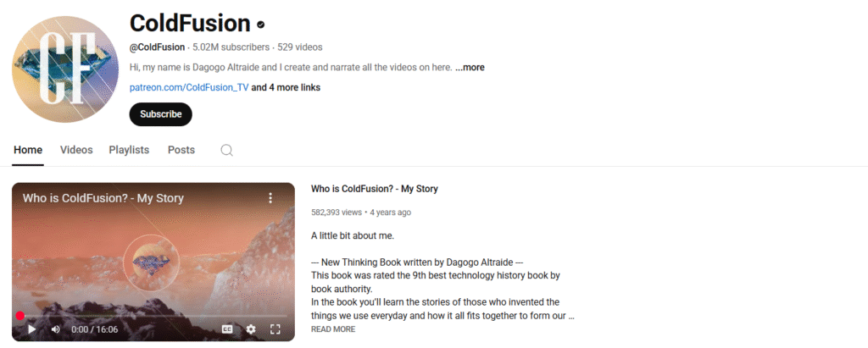Toggle closed captions on the video
Viewport: 868px width, 348px height.
tap(227, 329)
